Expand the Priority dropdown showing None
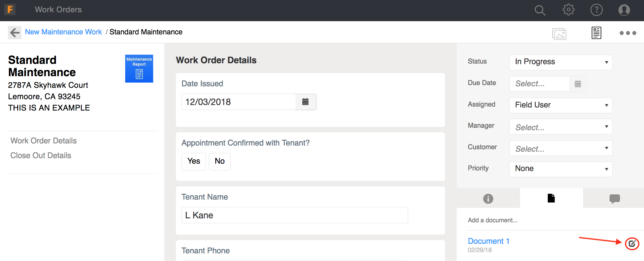This screenshot has height=261, width=644. [x=561, y=169]
